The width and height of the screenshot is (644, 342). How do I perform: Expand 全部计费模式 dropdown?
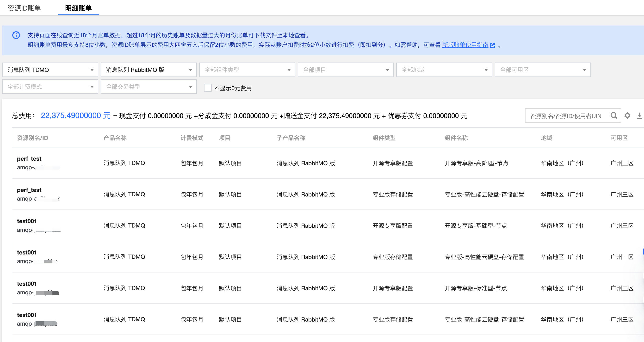click(x=50, y=87)
